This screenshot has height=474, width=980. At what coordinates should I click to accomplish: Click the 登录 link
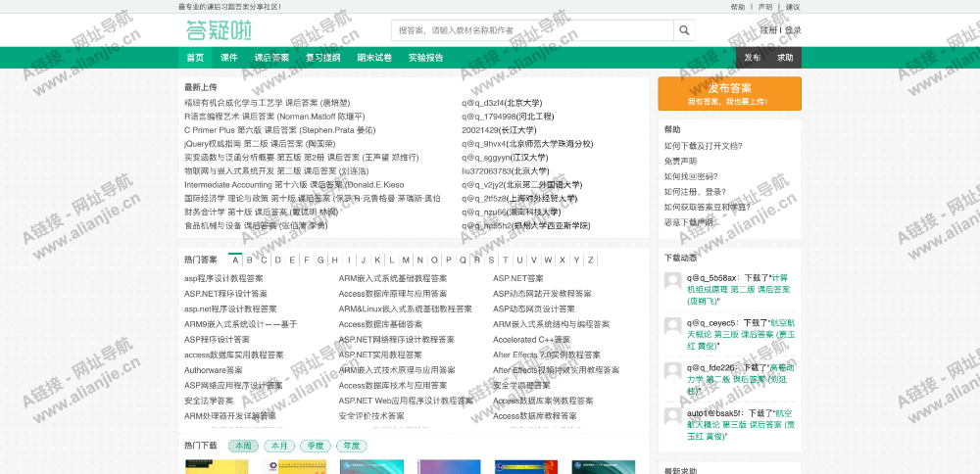(x=793, y=30)
